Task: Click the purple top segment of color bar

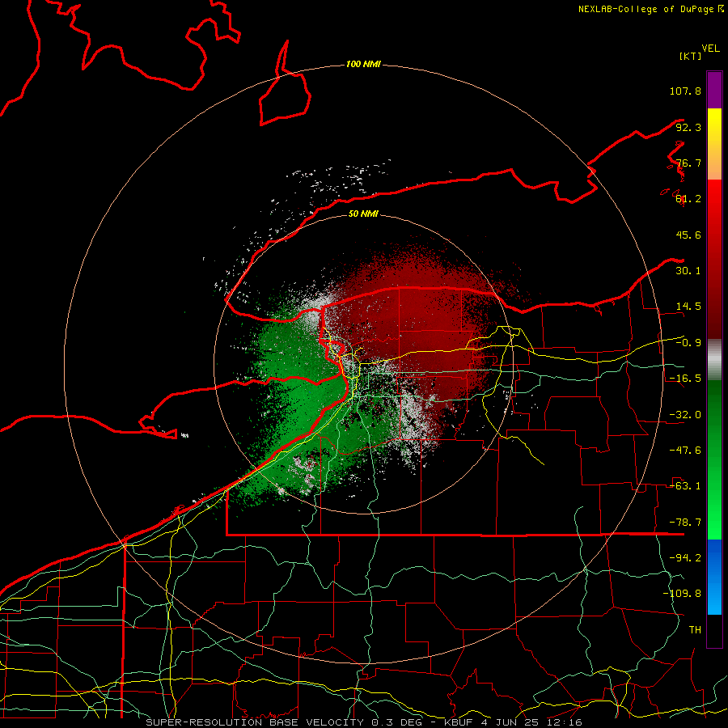Action: (x=714, y=90)
